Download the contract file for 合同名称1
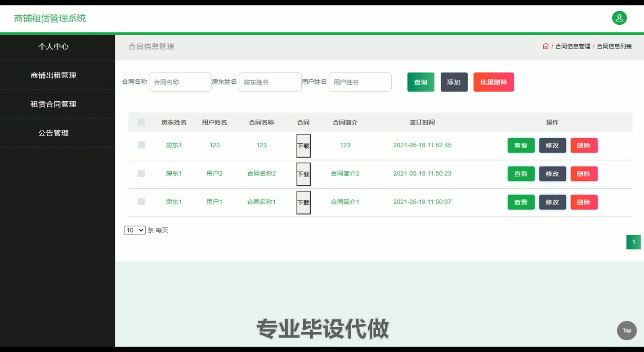Screen dimensions: 644x352 tap(304, 203)
